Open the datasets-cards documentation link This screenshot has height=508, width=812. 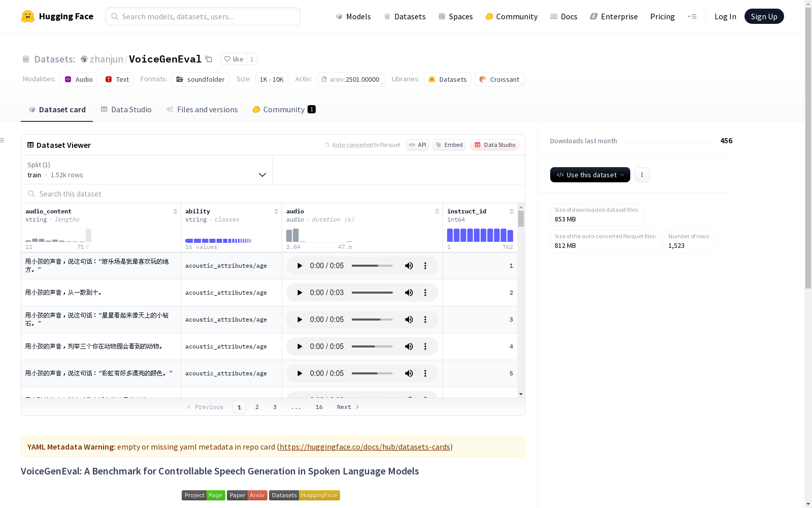pos(365,447)
